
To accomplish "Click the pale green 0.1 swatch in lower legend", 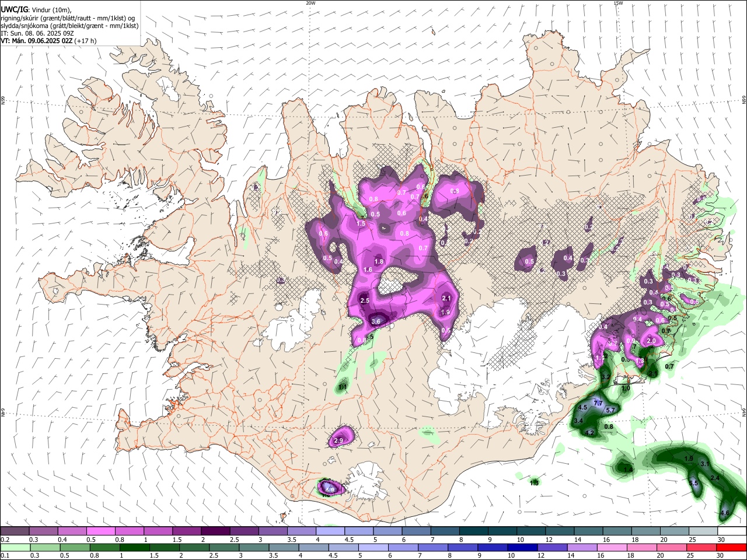I will tap(15, 547).
